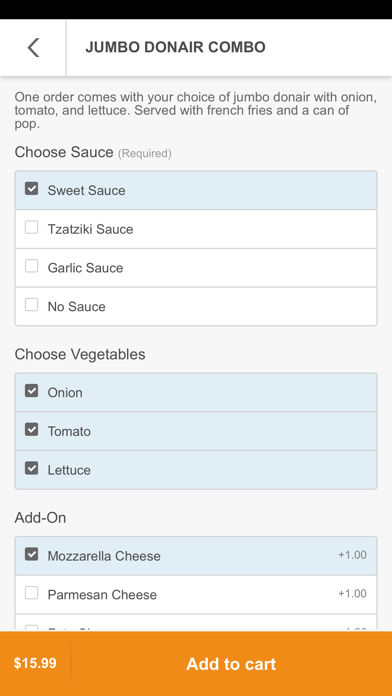Tap the $15.99 price total
The image size is (392, 696).
tap(35, 664)
